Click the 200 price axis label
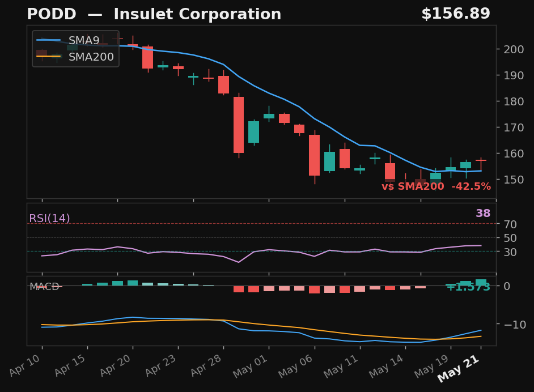534x392 pixels. (x=514, y=49)
